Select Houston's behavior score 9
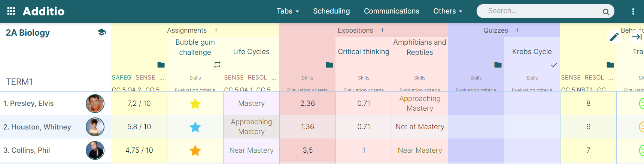 click(588, 127)
